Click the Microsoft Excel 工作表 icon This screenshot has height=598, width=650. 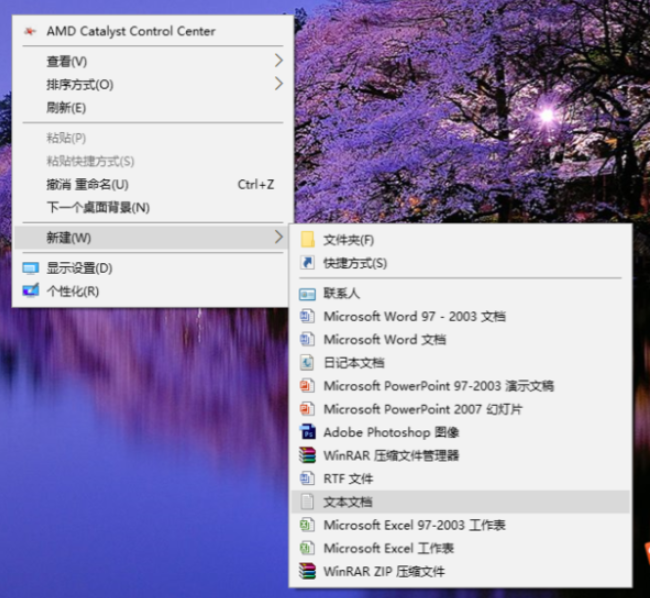(x=308, y=549)
